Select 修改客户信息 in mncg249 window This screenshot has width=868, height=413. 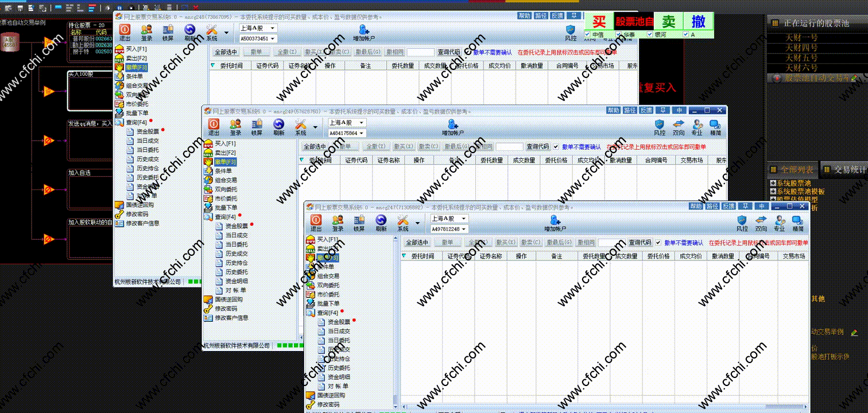pyautogui.click(x=232, y=317)
